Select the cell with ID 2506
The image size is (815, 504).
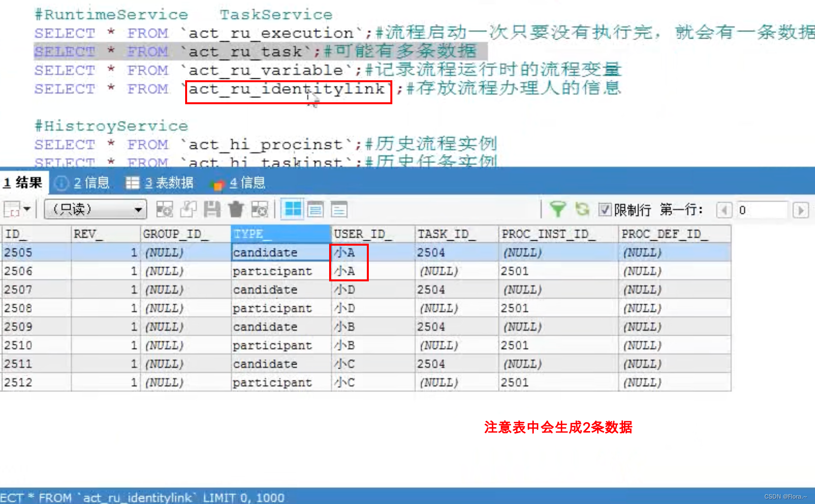tap(37, 271)
